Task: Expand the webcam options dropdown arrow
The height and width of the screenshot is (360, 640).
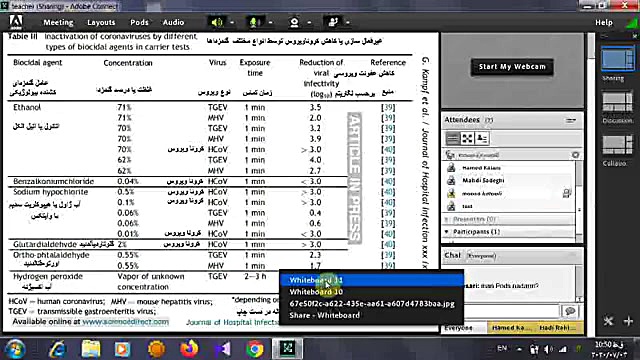Action: coord(309,22)
